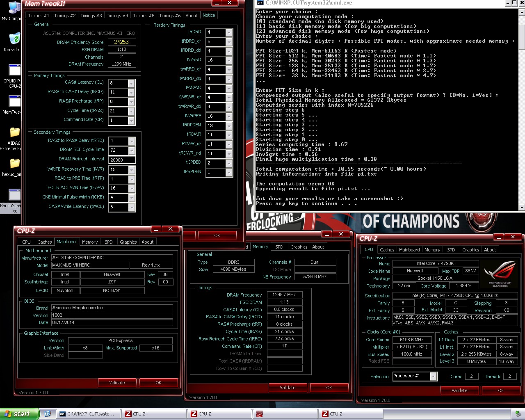Expand DRAM REF Cycle Time dropdown
525x420 pixels.
pos(131,151)
